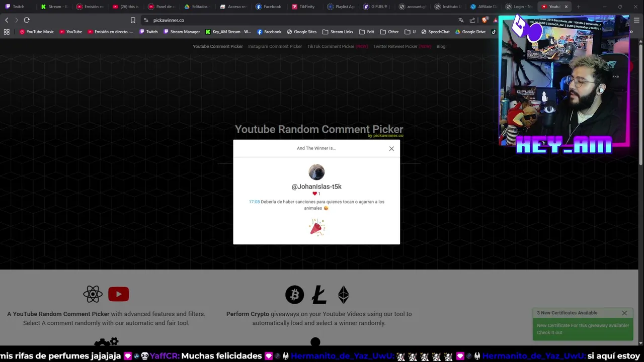Screen dimensions: 644x362
Task: Open the browser hamburger menu
Action: point(636,20)
